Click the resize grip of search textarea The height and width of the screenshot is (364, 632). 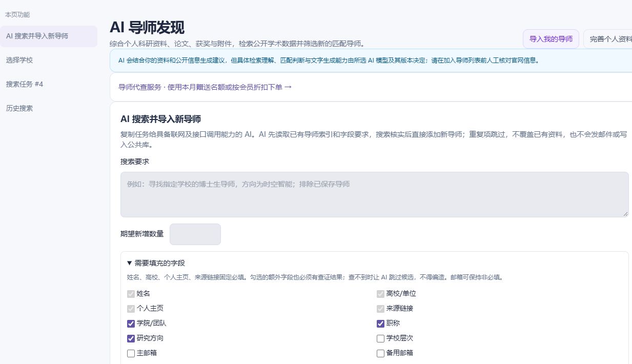tap(625, 213)
